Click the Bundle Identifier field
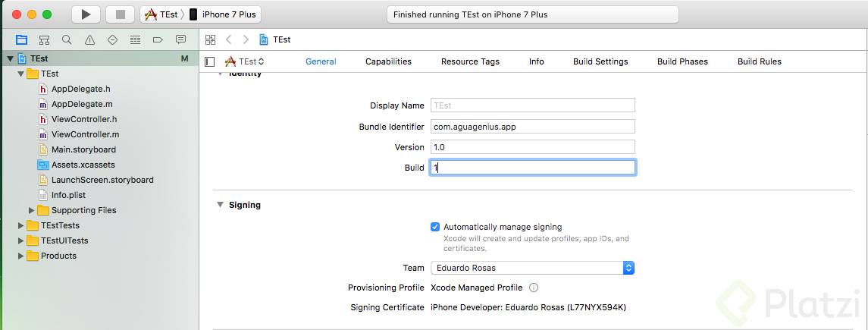The image size is (868, 330). point(532,126)
